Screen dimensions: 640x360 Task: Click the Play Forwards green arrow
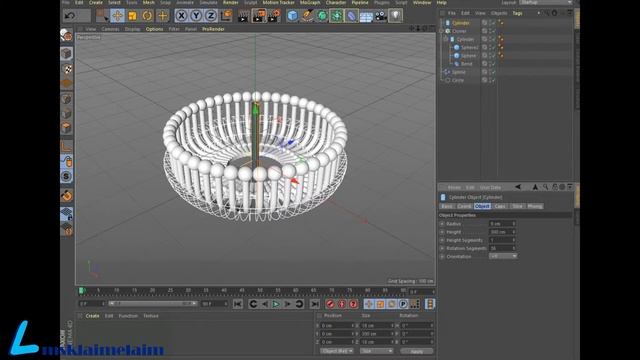(x=276, y=304)
